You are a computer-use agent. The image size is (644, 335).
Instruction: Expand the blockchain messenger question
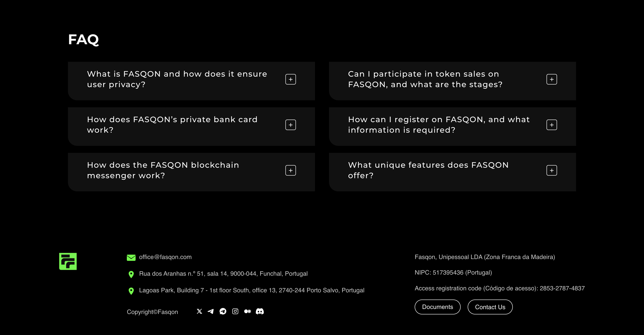point(290,170)
